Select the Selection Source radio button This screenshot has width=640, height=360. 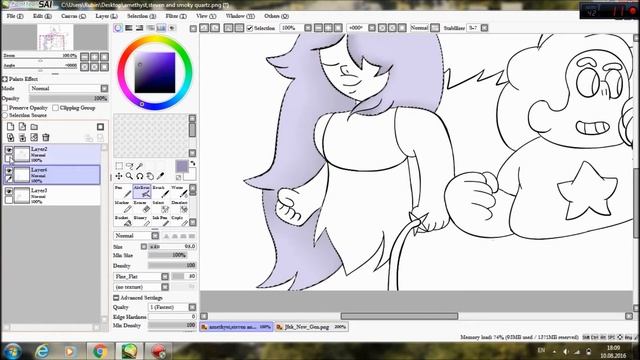[5, 116]
